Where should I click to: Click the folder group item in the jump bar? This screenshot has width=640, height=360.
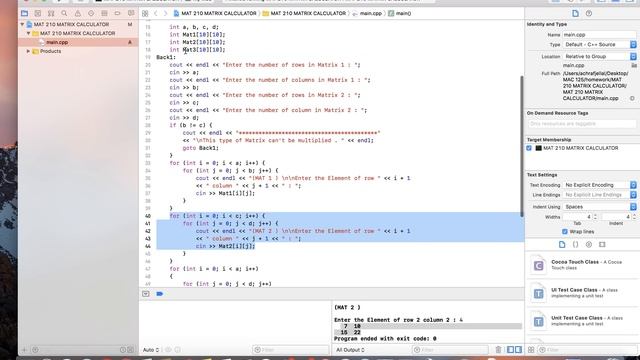304,13
